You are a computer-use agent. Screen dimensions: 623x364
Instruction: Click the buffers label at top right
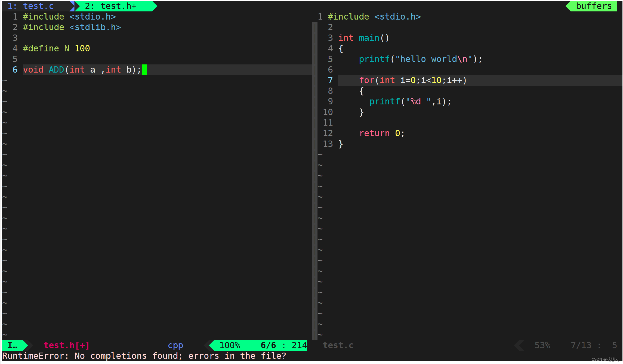(594, 6)
